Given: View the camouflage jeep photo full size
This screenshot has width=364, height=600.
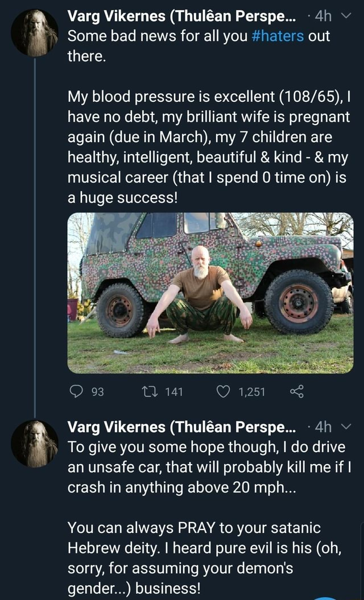Looking at the screenshot, I should [x=210, y=293].
